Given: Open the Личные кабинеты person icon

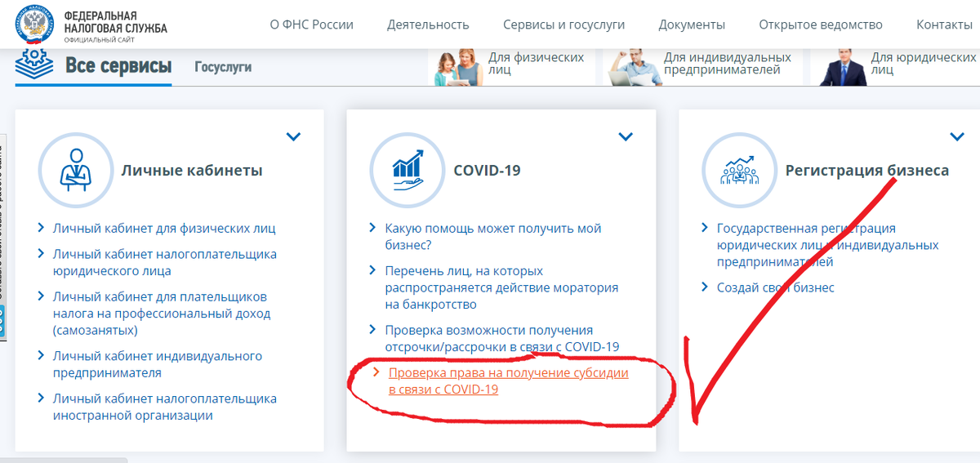Looking at the screenshot, I should tap(74, 170).
